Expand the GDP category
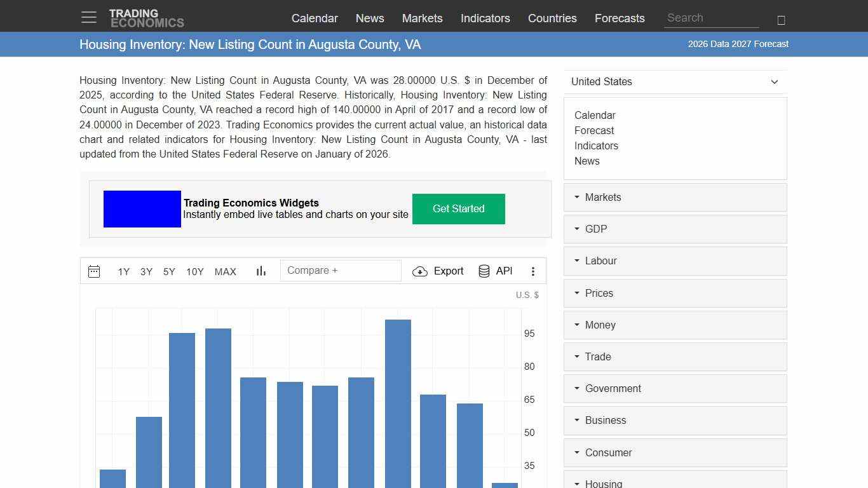This screenshot has width=868, height=488. tap(596, 229)
